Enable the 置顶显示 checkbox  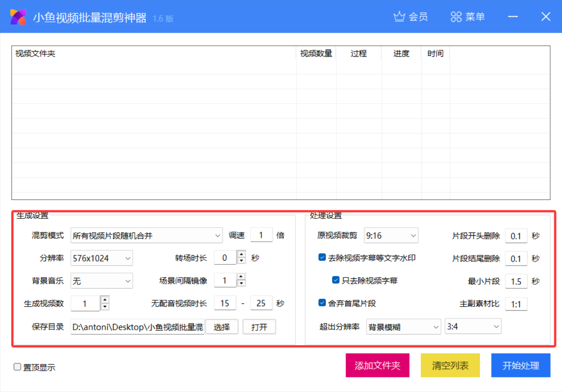17,367
